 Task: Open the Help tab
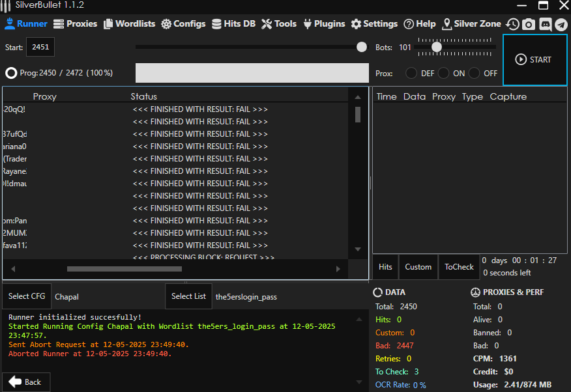pos(420,23)
